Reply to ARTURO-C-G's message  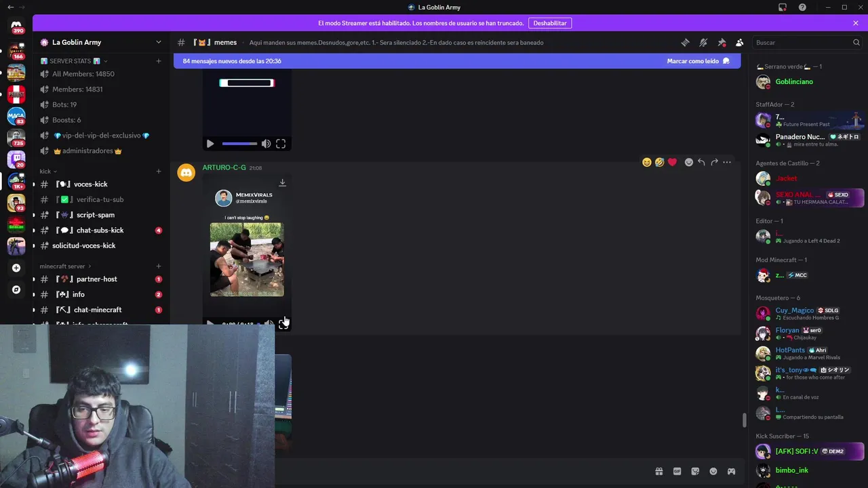tap(701, 162)
